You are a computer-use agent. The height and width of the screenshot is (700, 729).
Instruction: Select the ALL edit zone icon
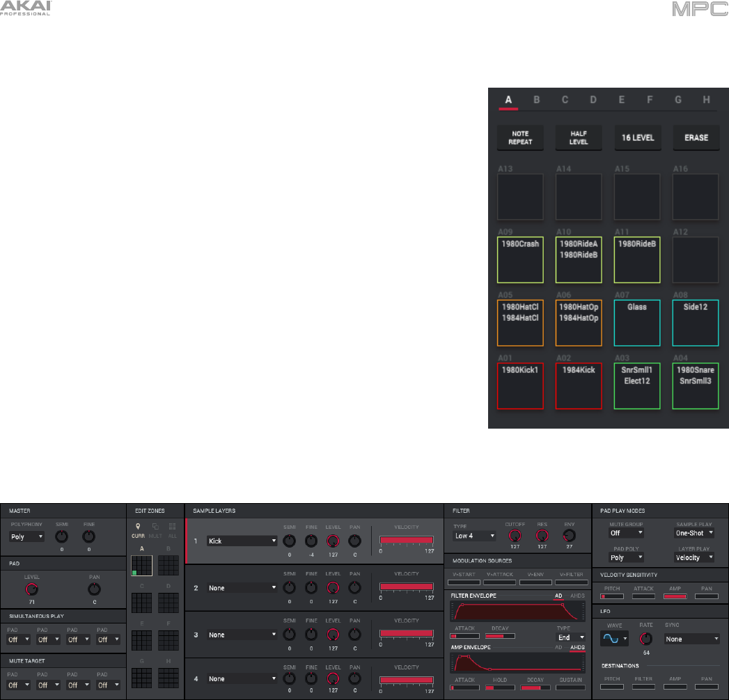point(173,527)
